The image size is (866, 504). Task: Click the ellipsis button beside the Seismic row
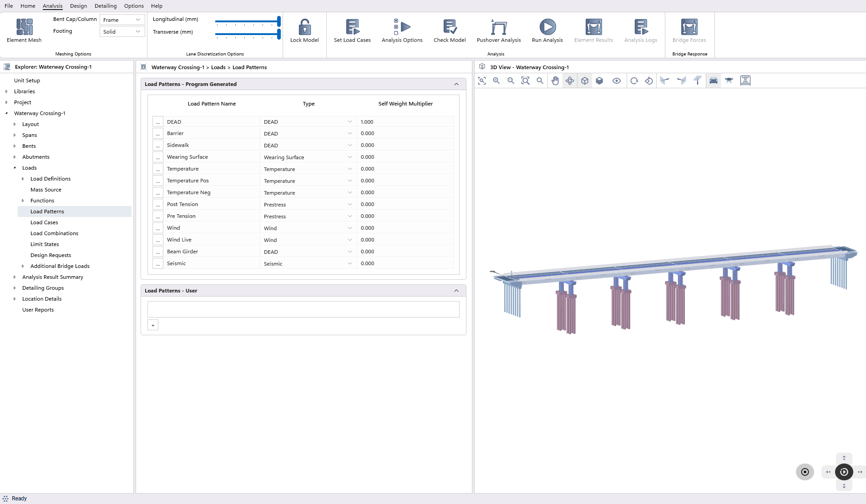point(158,264)
